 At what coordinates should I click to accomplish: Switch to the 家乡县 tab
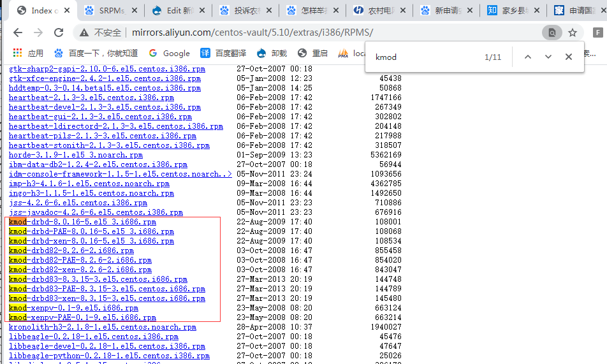[x=513, y=10]
